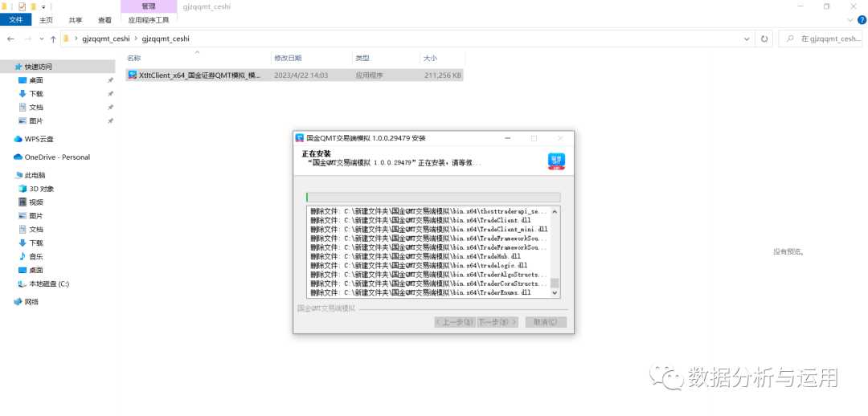Open 本地磁盘 (C:) drive
This screenshot has width=868, height=416.
[43, 283]
